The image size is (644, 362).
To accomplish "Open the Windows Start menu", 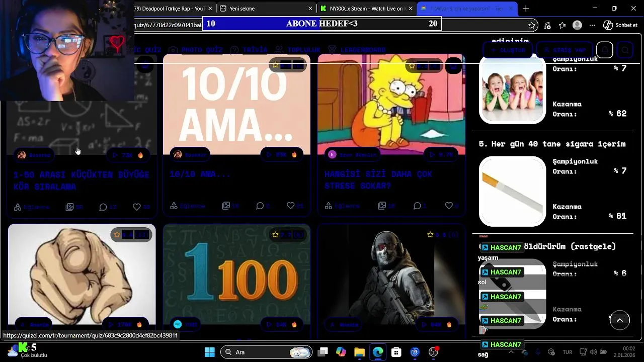I will tap(210, 352).
